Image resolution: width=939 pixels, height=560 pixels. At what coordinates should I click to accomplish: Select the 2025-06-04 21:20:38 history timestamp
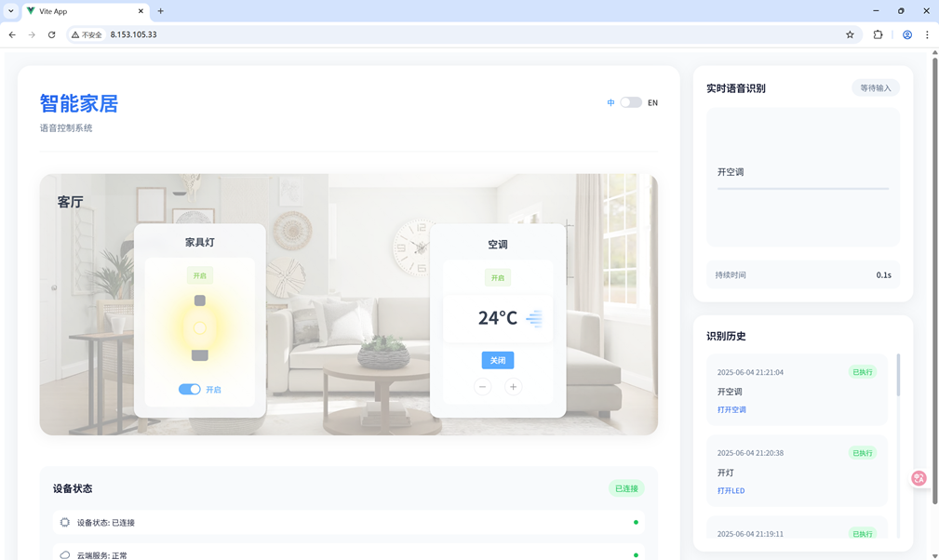(x=750, y=453)
